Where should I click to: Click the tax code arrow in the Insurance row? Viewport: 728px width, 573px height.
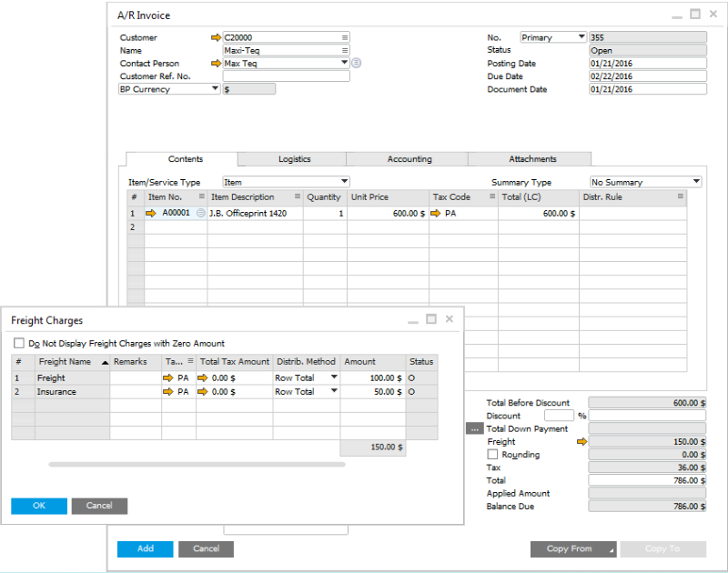167,392
